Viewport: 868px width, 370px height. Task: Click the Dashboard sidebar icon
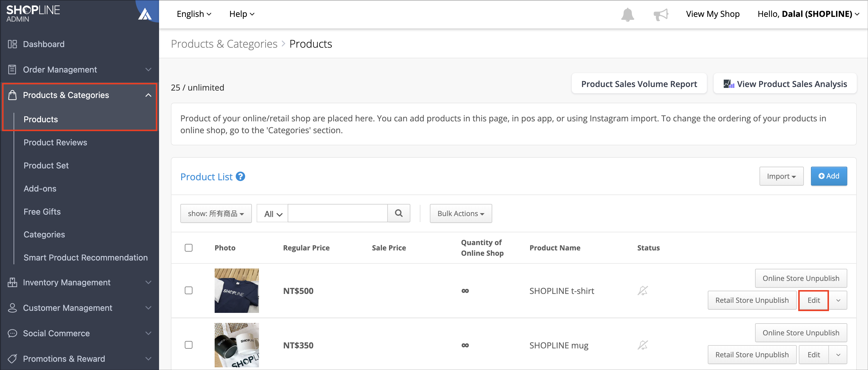12,44
